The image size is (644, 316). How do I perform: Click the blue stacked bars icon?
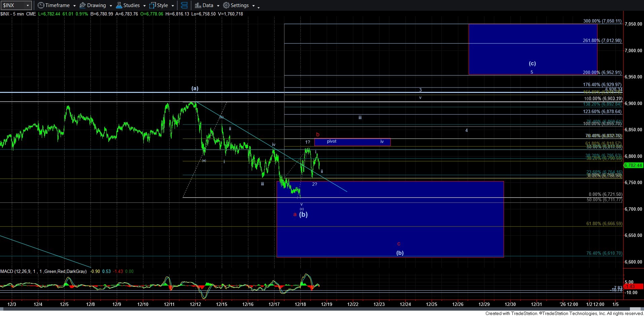pyautogui.click(x=184, y=5)
